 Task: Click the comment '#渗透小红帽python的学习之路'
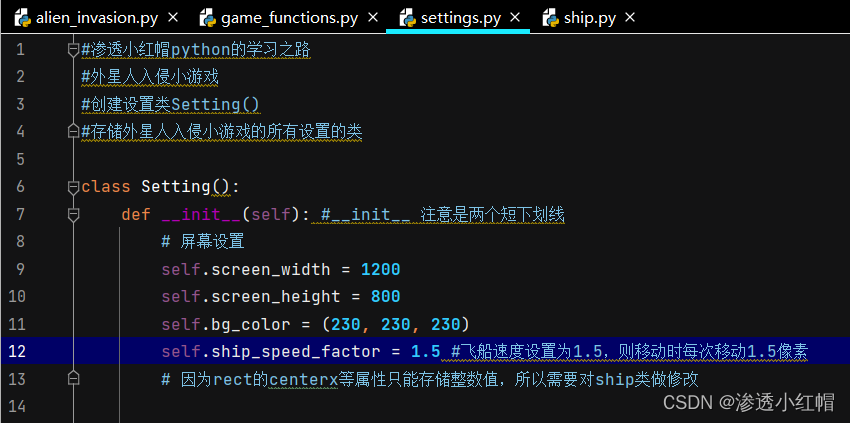(196, 50)
